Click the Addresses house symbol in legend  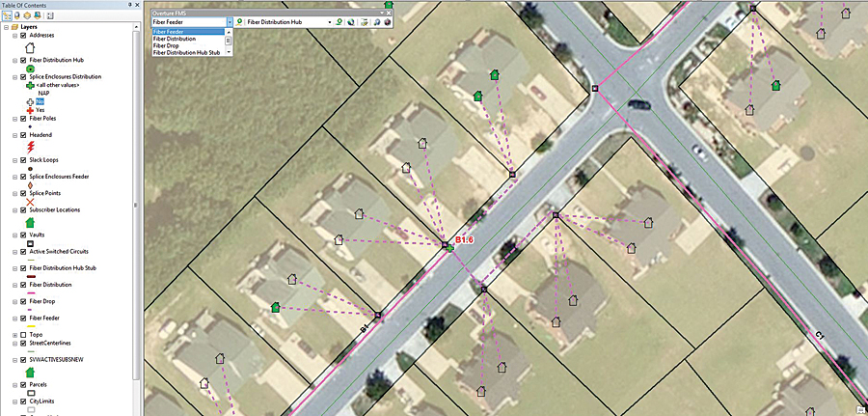click(x=31, y=47)
